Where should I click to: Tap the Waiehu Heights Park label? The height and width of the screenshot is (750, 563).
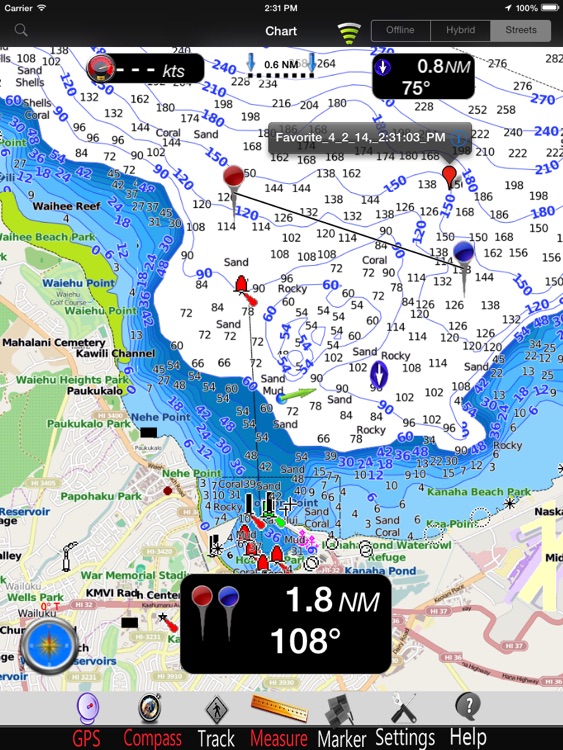pyautogui.click(x=72, y=380)
